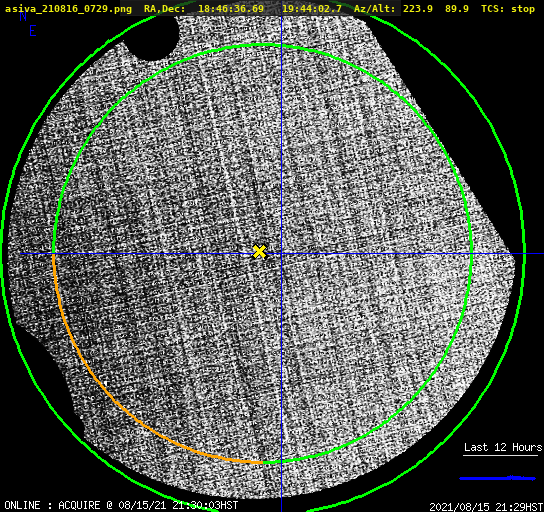Click the 2021/08/15 21:29HST timestamp
Screen dimensions: 544x512
486,507
